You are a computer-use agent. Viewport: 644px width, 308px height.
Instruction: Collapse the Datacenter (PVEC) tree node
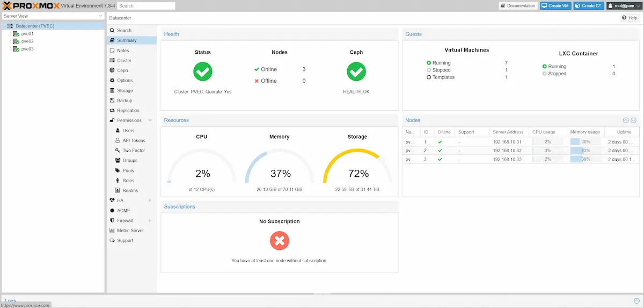pyautogui.click(x=4, y=26)
